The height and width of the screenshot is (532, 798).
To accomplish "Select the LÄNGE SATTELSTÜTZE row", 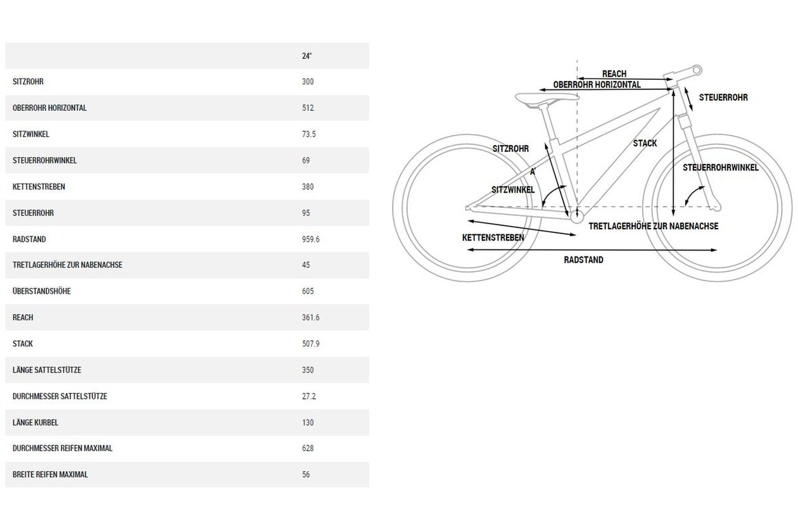I will (187, 370).
